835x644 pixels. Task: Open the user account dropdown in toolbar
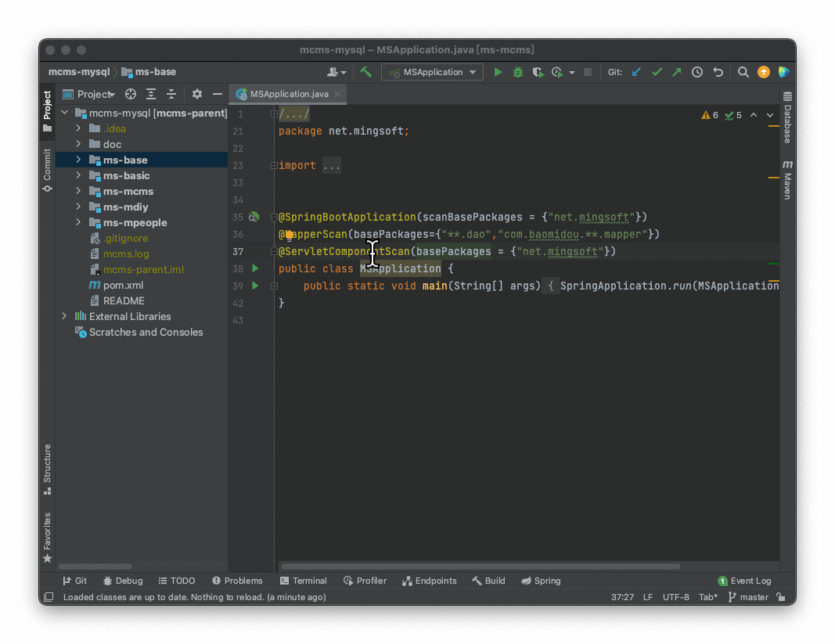click(x=337, y=72)
